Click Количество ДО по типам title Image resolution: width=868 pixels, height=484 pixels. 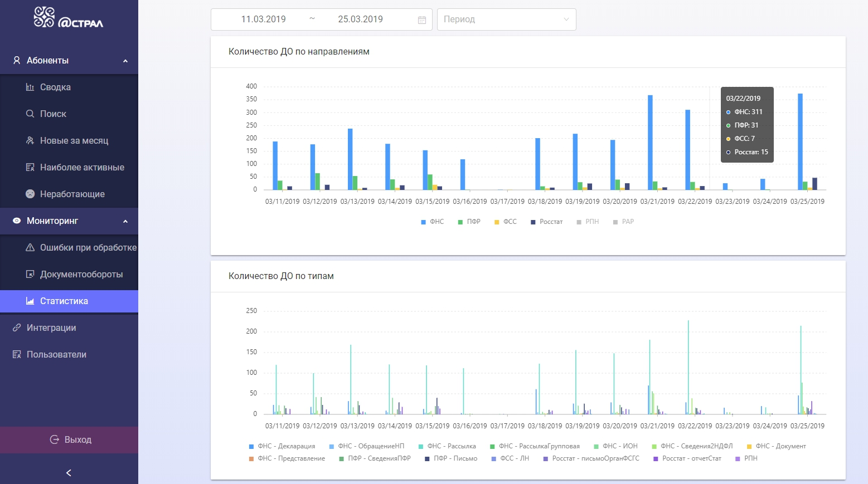pyautogui.click(x=281, y=276)
